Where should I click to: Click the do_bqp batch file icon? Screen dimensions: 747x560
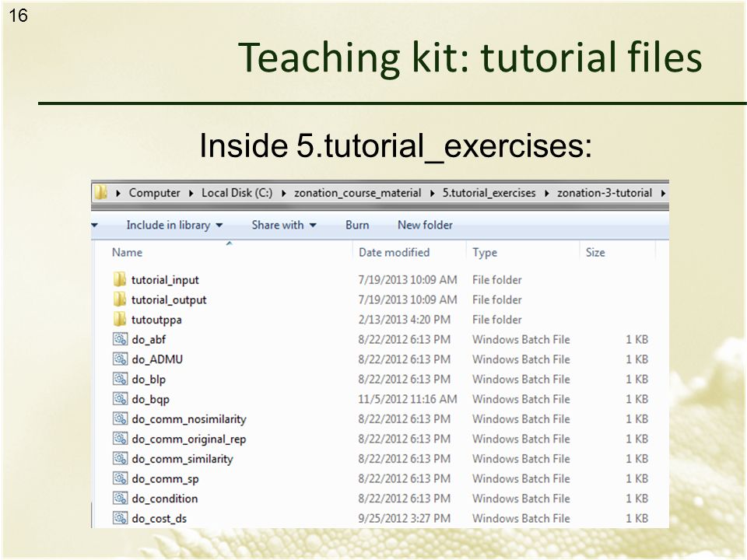click(120, 398)
